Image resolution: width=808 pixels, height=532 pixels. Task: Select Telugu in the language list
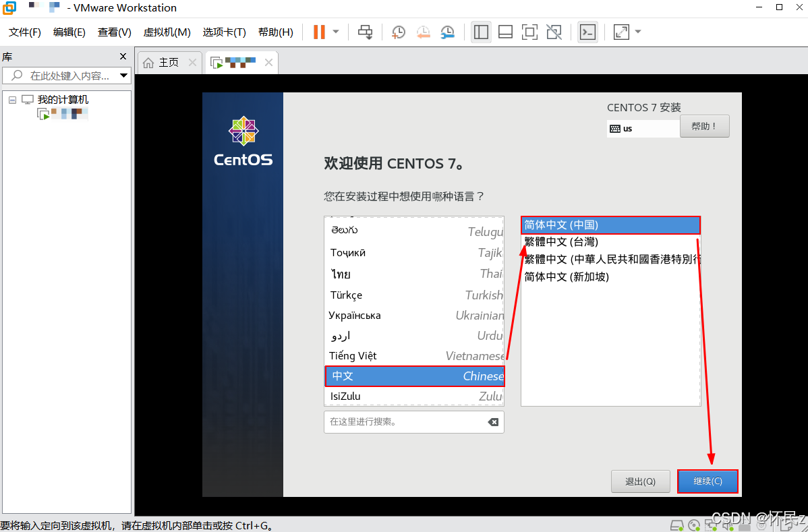pos(414,231)
